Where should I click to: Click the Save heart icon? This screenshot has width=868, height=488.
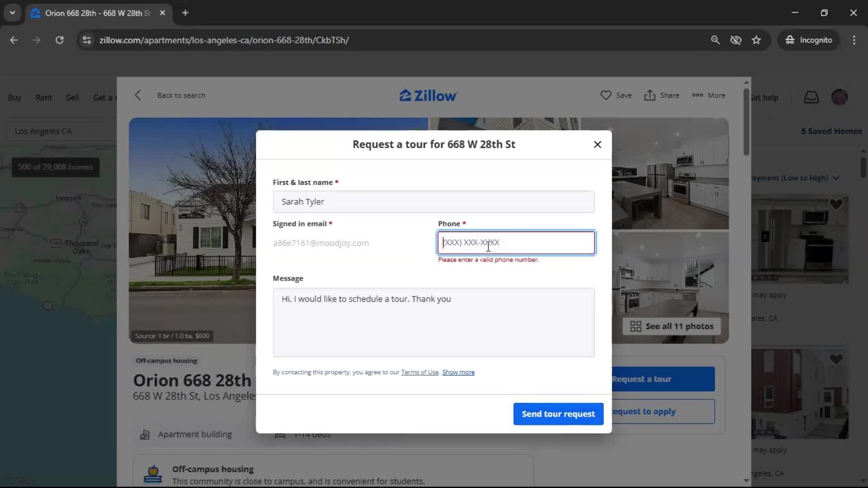click(x=606, y=95)
